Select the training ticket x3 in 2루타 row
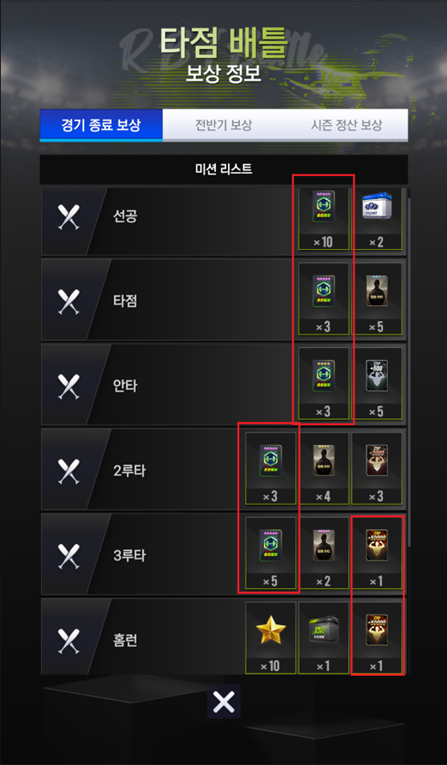447x765 pixels. click(270, 468)
